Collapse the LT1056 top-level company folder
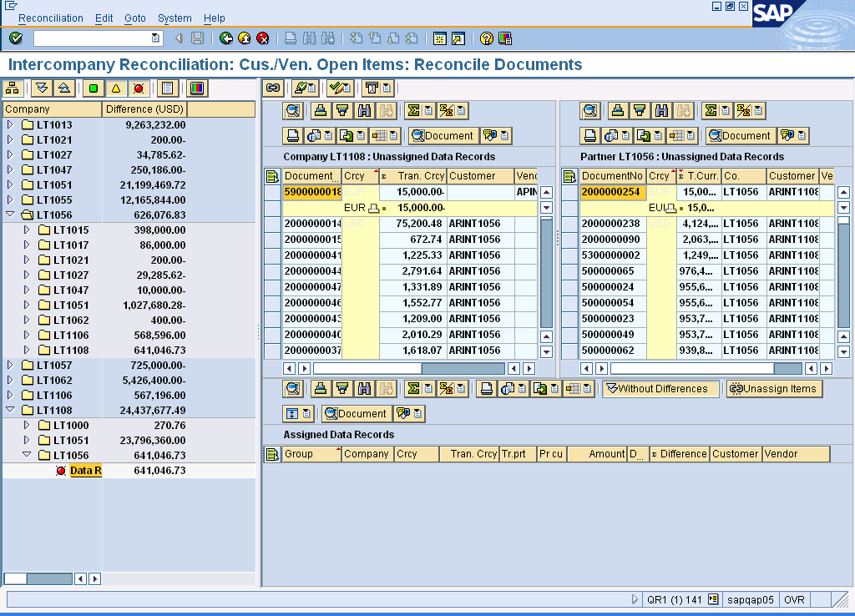This screenshot has width=855, height=616. tap(10, 215)
